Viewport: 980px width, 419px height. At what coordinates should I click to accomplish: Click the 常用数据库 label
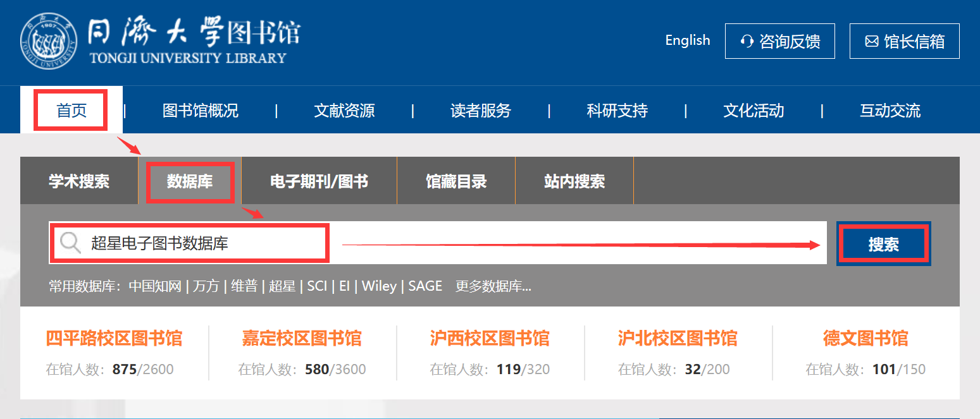click(x=85, y=286)
